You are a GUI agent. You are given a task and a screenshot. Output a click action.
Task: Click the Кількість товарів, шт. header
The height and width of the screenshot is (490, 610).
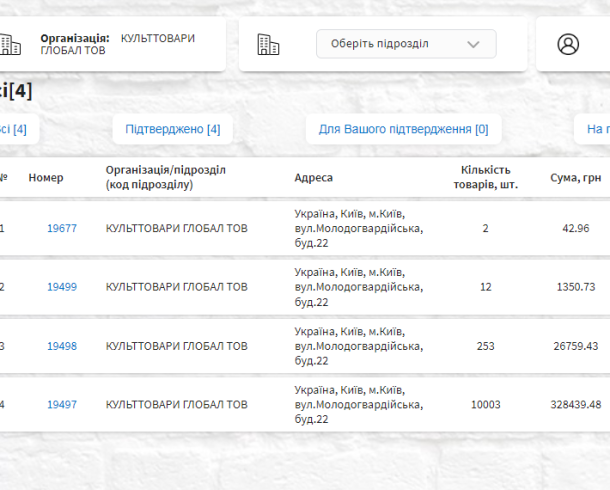click(x=486, y=177)
